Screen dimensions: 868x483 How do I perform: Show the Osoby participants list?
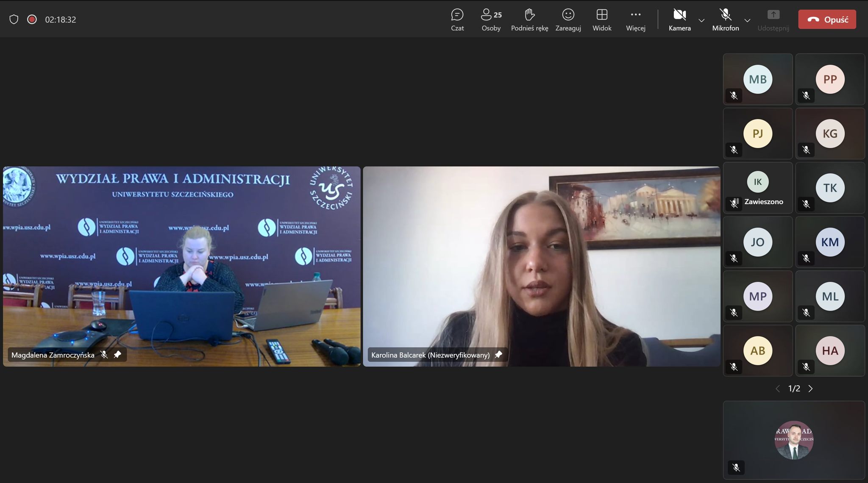(x=491, y=19)
